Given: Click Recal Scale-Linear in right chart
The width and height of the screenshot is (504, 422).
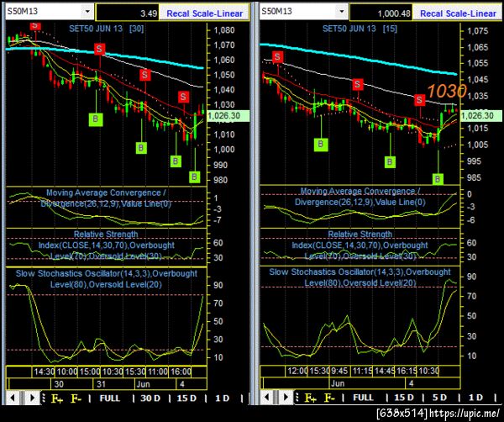Looking at the screenshot, I should pyautogui.click(x=458, y=13).
